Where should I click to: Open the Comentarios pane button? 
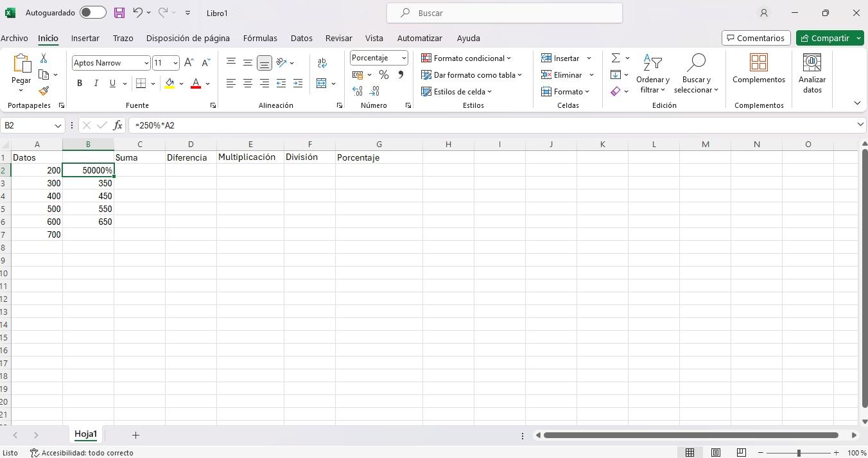(756, 38)
